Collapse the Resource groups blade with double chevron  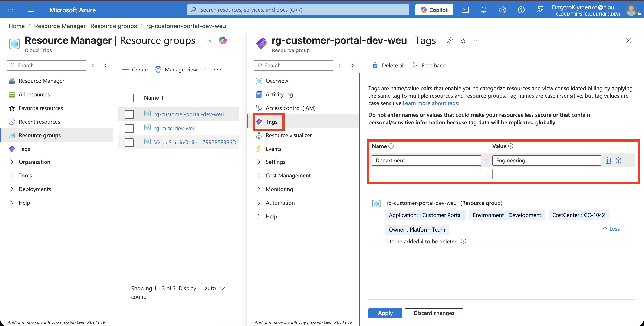coord(209,40)
